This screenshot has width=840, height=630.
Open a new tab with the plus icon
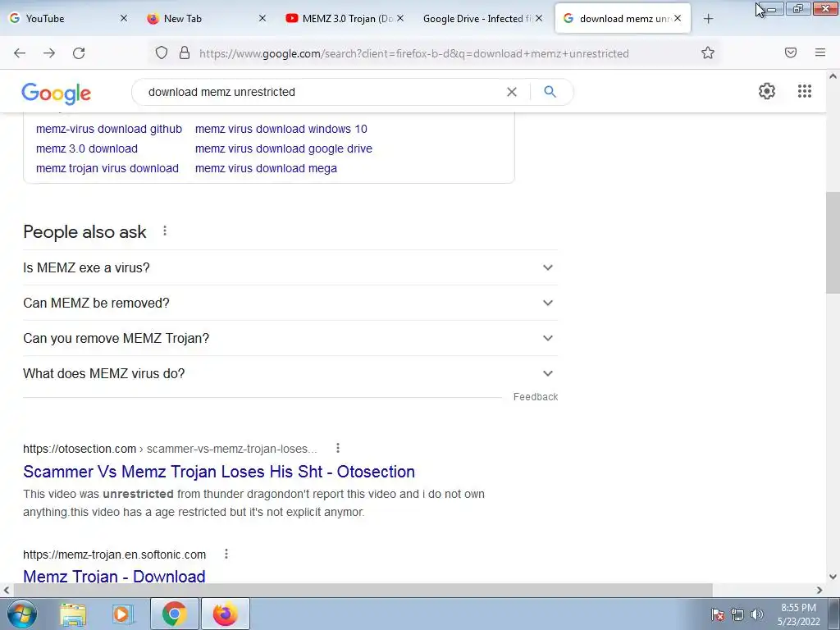coord(708,19)
